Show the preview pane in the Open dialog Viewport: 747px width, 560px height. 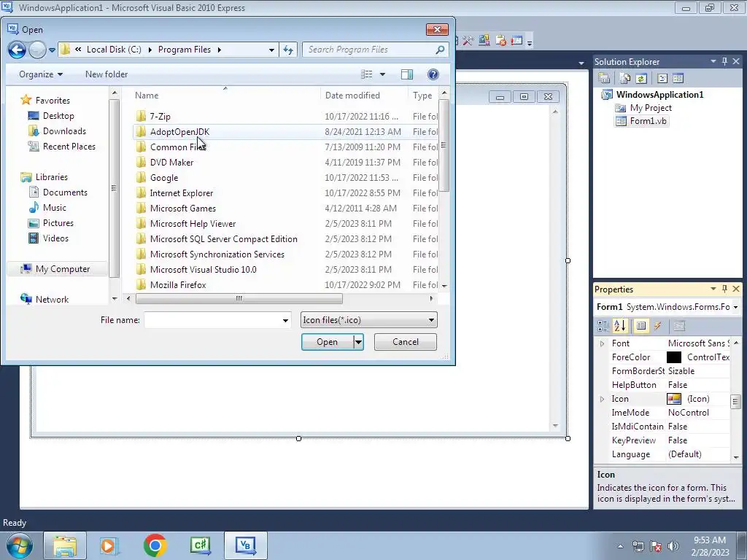pos(407,74)
